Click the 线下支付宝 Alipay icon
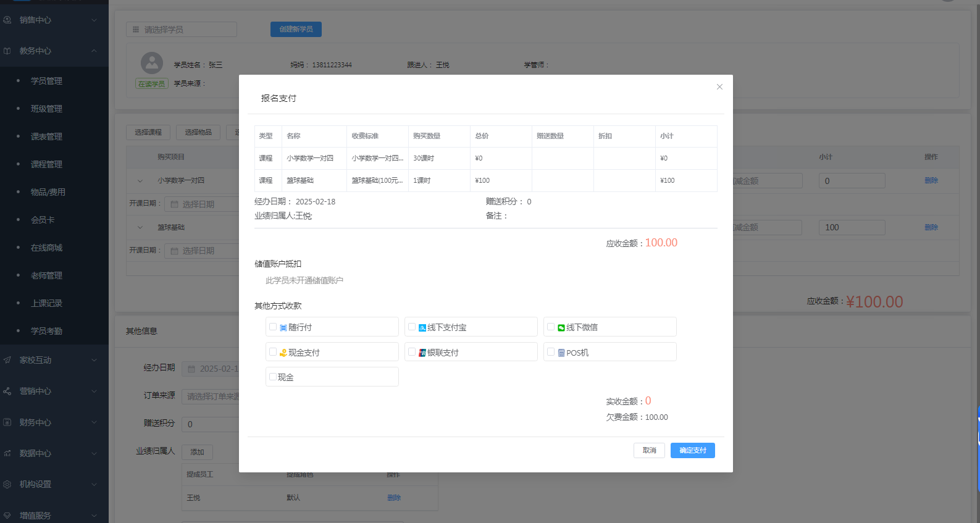980x523 pixels. (x=422, y=328)
